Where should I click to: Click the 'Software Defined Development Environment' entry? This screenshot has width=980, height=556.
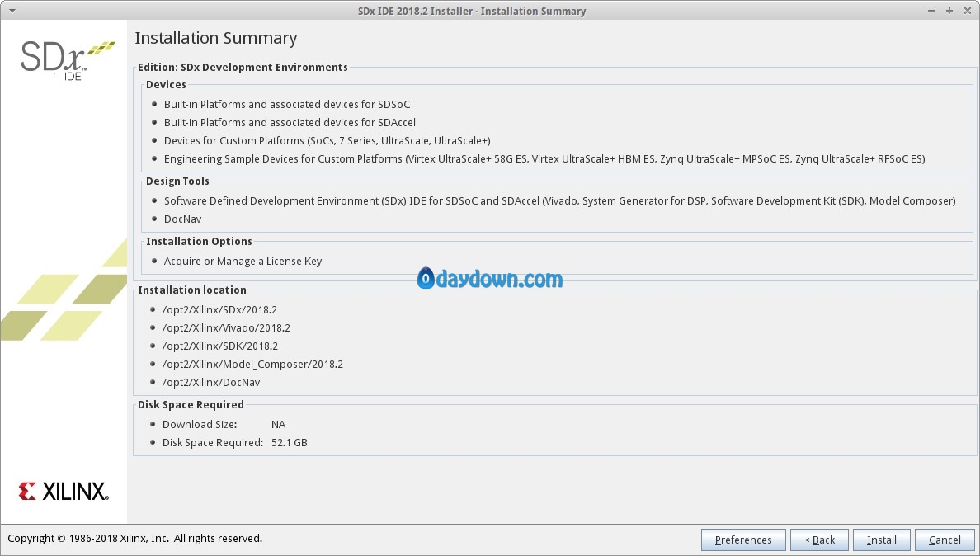(x=559, y=200)
